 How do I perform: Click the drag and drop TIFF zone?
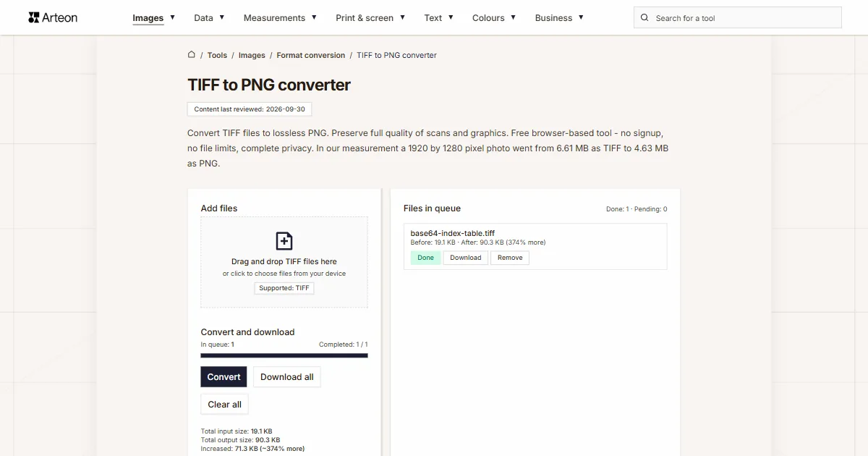coord(284,262)
